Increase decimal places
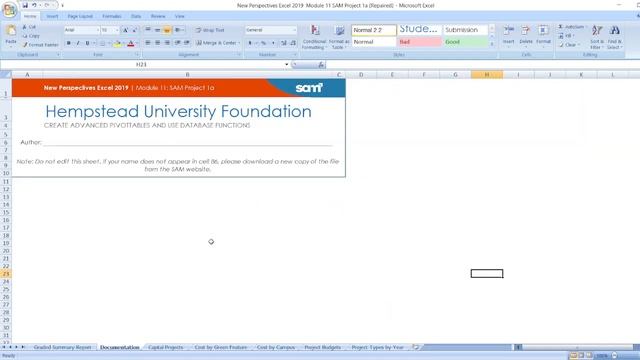Viewport: 640px width, 360px height. click(284, 43)
